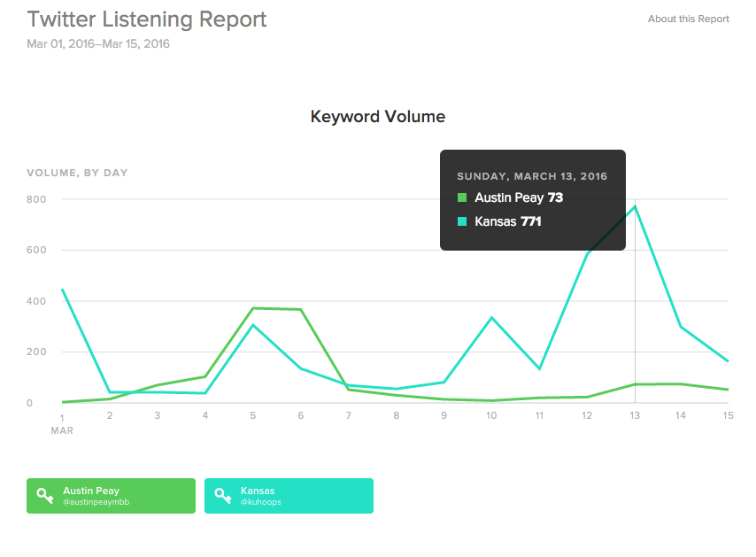Click the Keyword Volume chart heading

tap(377, 117)
